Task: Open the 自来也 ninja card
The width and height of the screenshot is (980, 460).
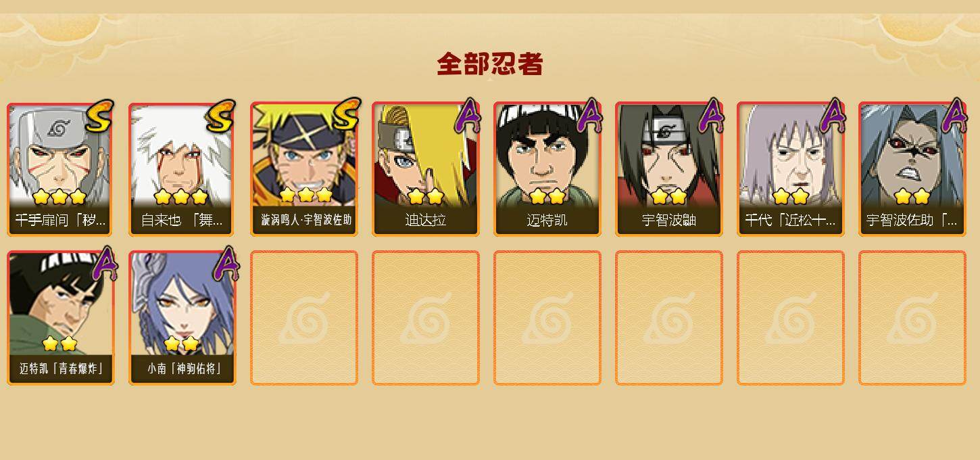Action: 182,169
